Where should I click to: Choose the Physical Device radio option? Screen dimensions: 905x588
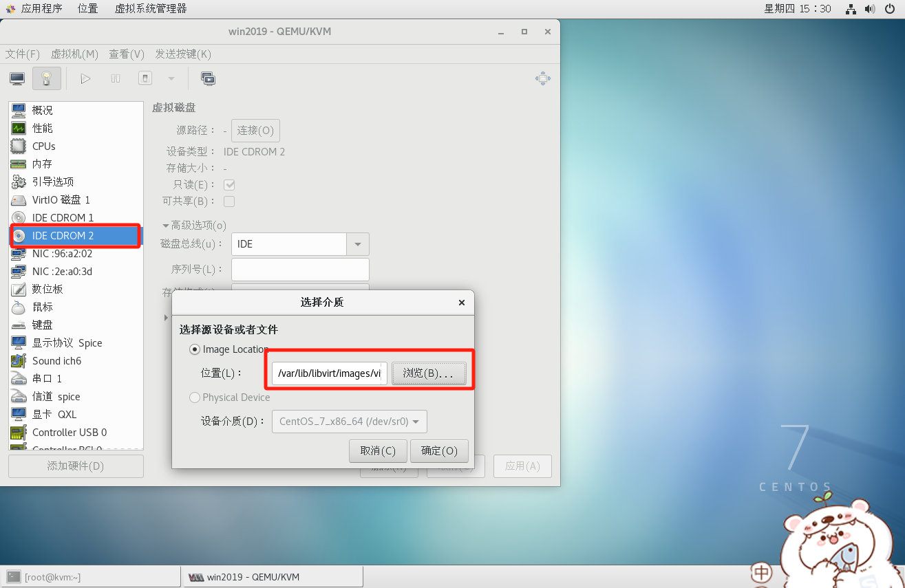pos(195,398)
